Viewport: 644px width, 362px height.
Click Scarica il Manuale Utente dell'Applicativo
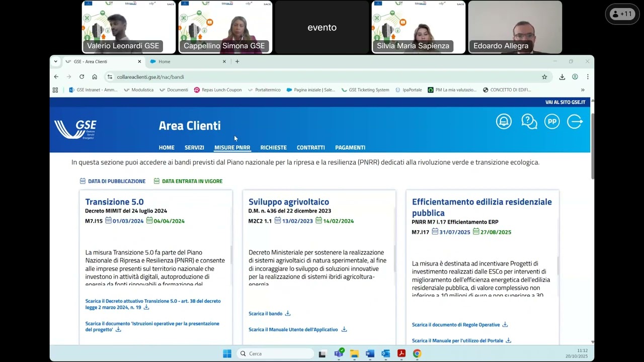click(x=293, y=329)
